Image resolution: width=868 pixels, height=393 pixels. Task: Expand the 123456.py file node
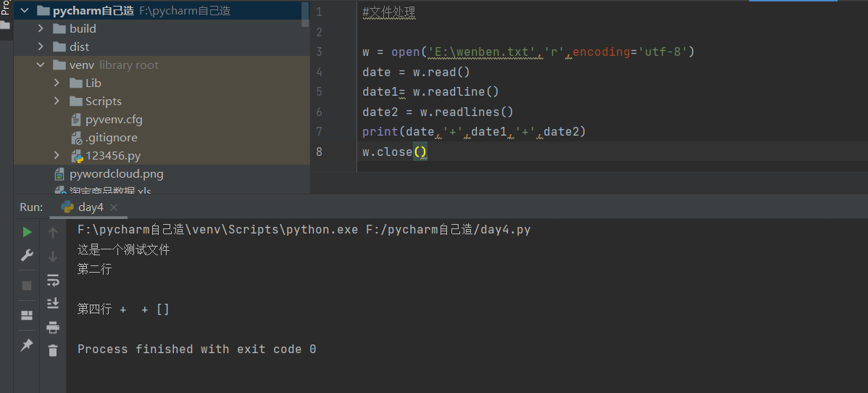coord(57,156)
